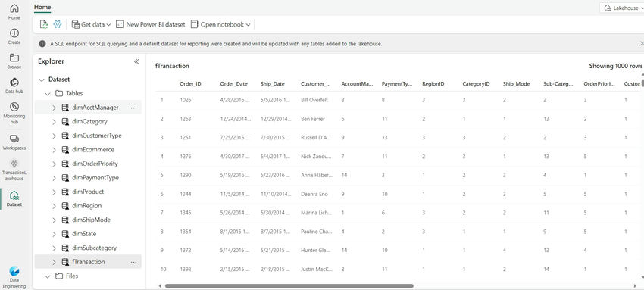Expand the dimOrderPriority table
Image resolution: width=644 pixels, height=290 pixels.
coord(54,164)
